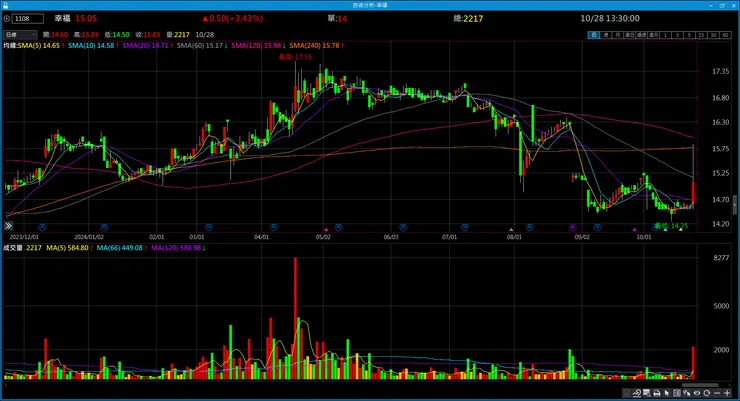Click the split-window layout icon

(677, 393)
